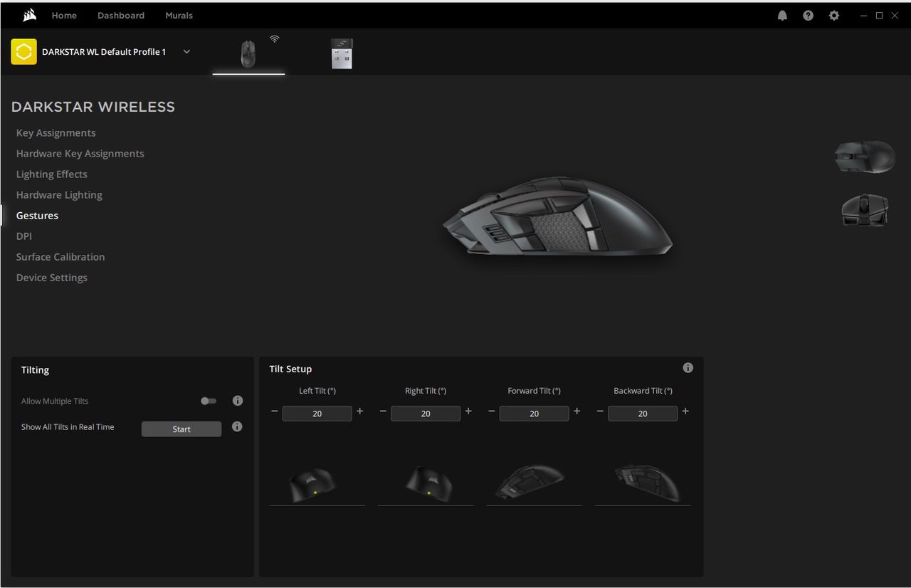Switch to top-down mouse view thumbnail

pos(865,156)
